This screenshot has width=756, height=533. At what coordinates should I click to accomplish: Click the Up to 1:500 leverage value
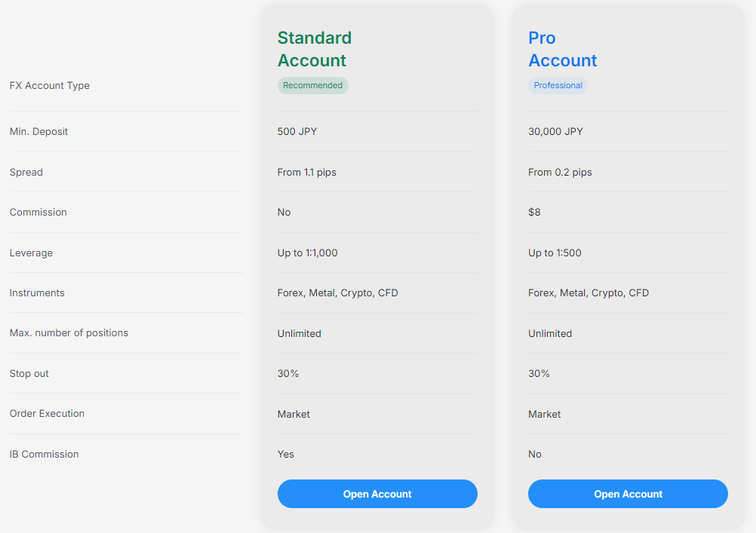[555, 253]
